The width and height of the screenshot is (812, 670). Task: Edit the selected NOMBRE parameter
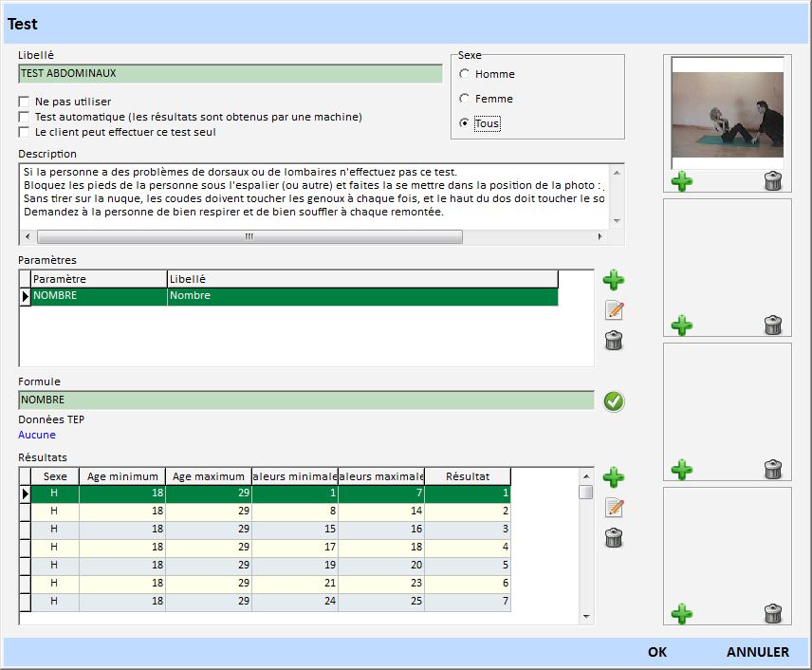tap(614, 310)
